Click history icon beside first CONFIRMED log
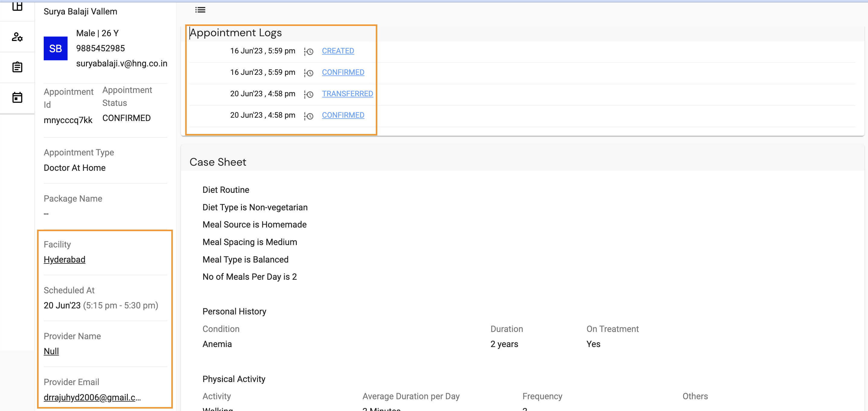Viewport: 868px width, 411px height. pos(309,73)
